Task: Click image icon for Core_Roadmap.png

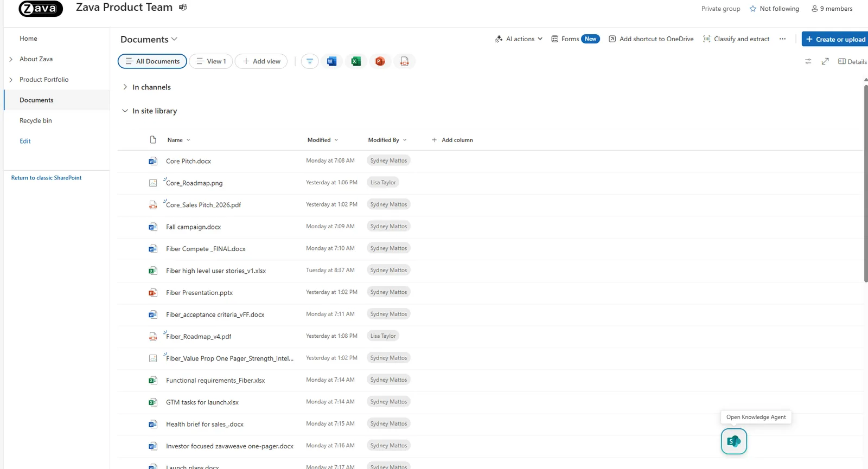Action: [x=153, y=183]
